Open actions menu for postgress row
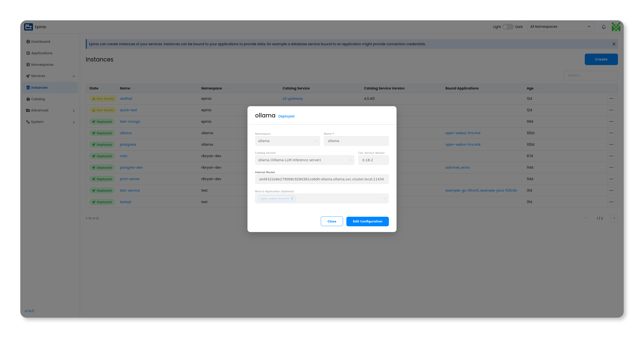Image resolution: width=644 pixels, height=338 pixels. coord(611,144)
